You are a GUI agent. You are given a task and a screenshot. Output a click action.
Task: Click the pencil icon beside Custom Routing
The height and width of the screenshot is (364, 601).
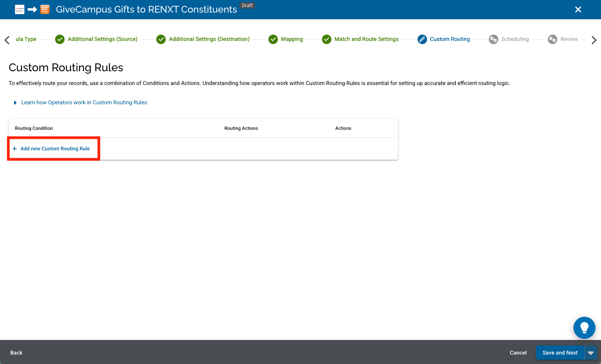(422, 39)
